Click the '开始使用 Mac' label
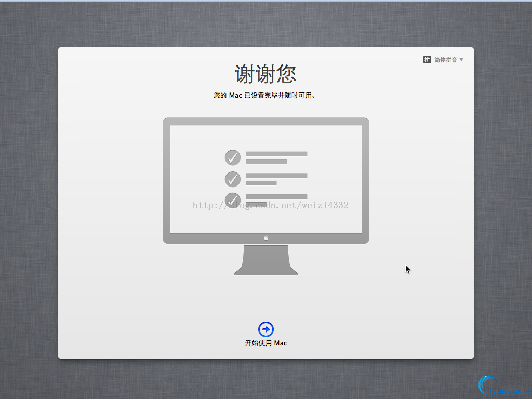This screenshot has height=399, width=532. [266, 343]
